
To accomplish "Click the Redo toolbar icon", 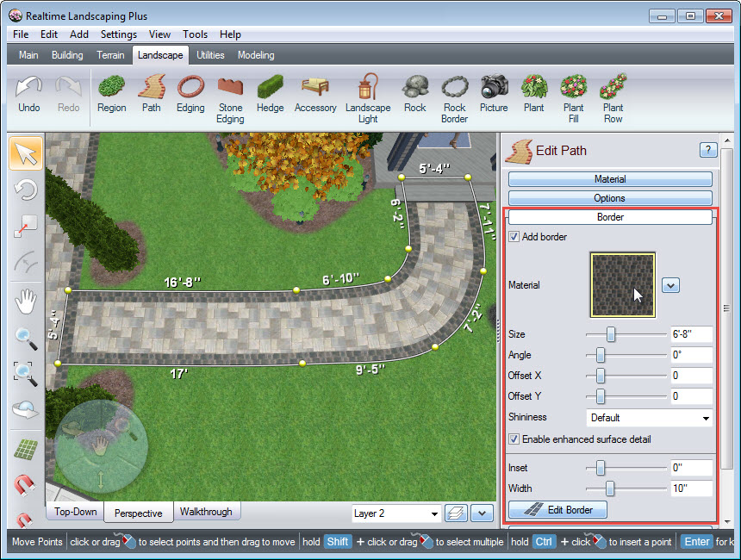I will click(69, 95).
